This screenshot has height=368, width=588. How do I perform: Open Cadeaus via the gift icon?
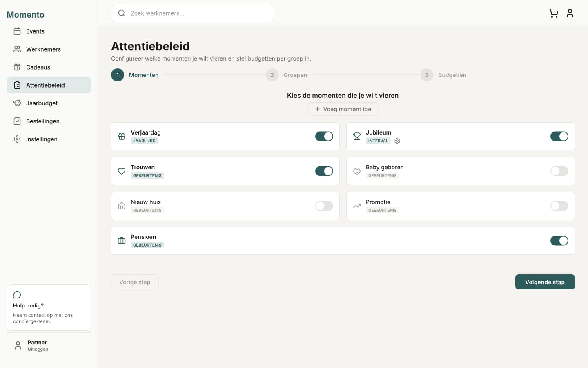[x=17, y=67]
